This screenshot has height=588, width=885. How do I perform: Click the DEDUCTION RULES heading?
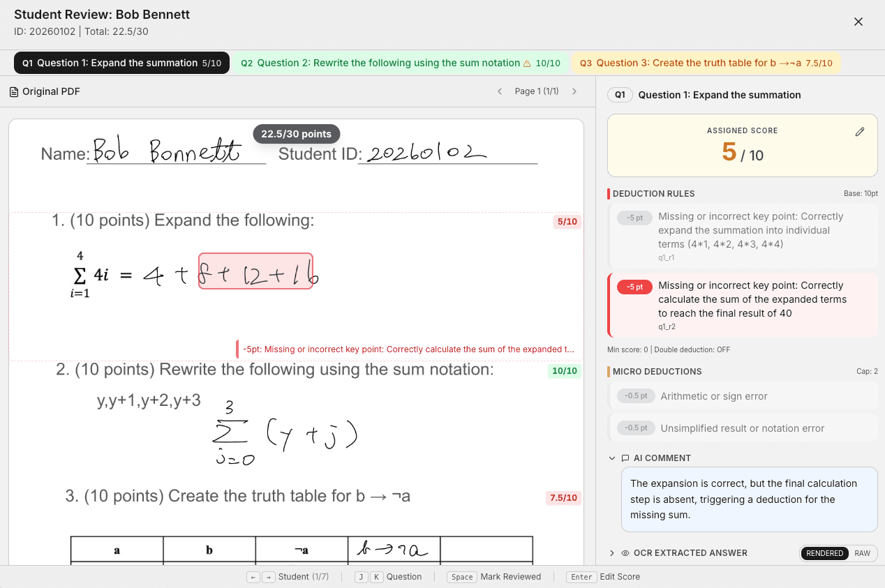click(x=654, y=194)
